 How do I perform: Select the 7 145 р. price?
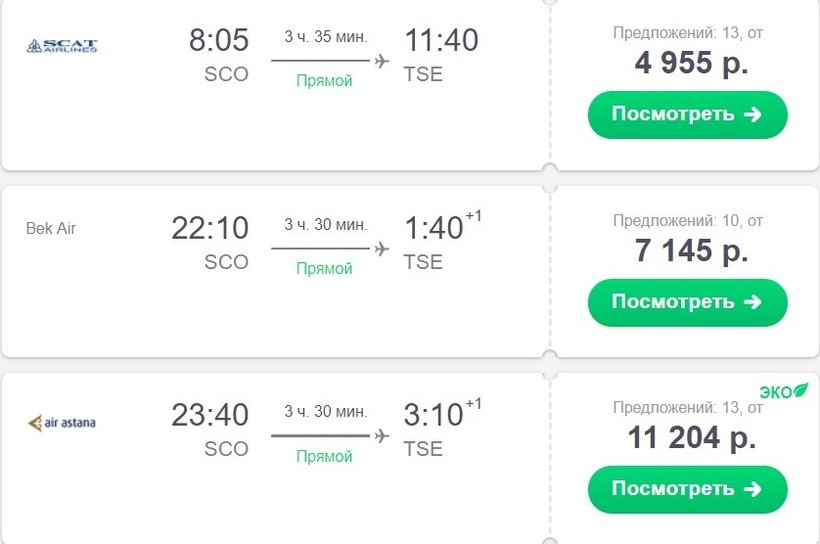pos(691,250)
